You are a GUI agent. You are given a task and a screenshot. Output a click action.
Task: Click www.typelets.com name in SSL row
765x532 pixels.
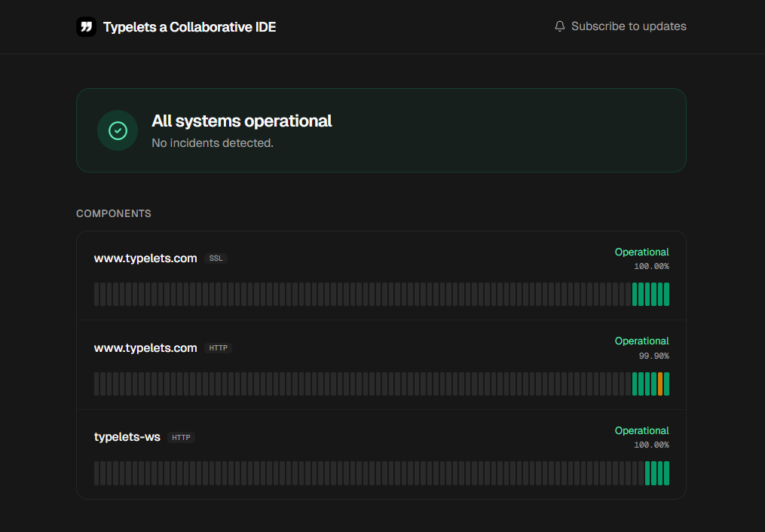[145, 258]
